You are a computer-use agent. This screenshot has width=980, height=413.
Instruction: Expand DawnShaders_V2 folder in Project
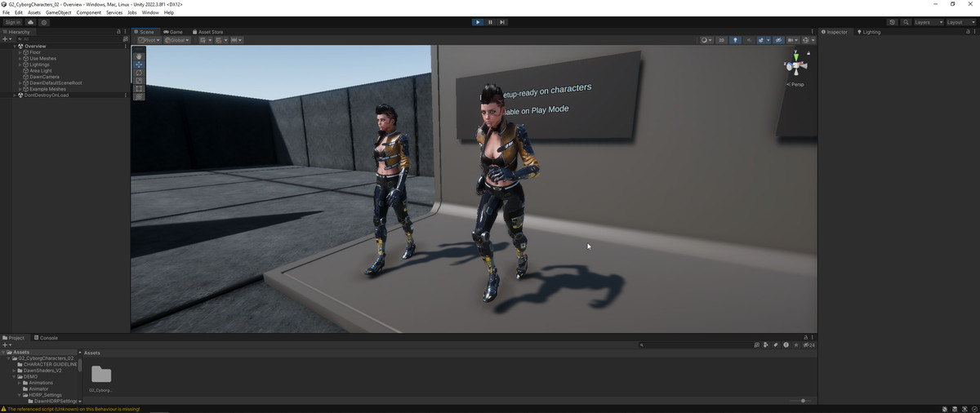[x=15, y=371]
